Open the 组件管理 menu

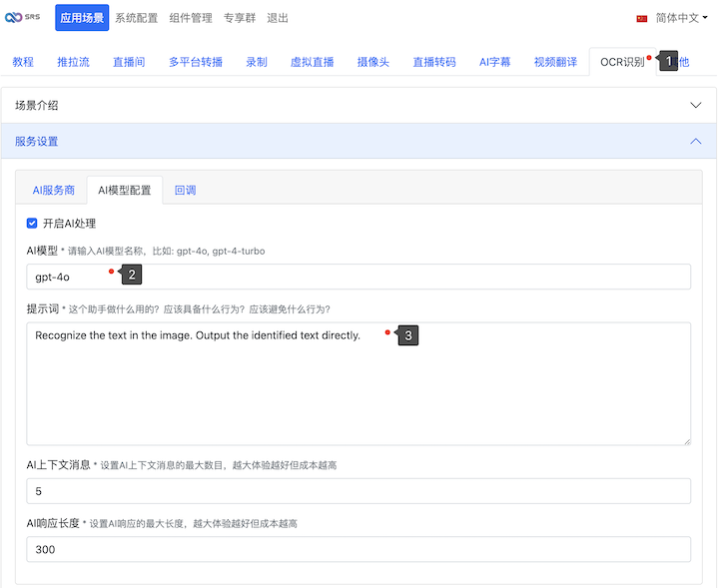[x=190, y=18]
